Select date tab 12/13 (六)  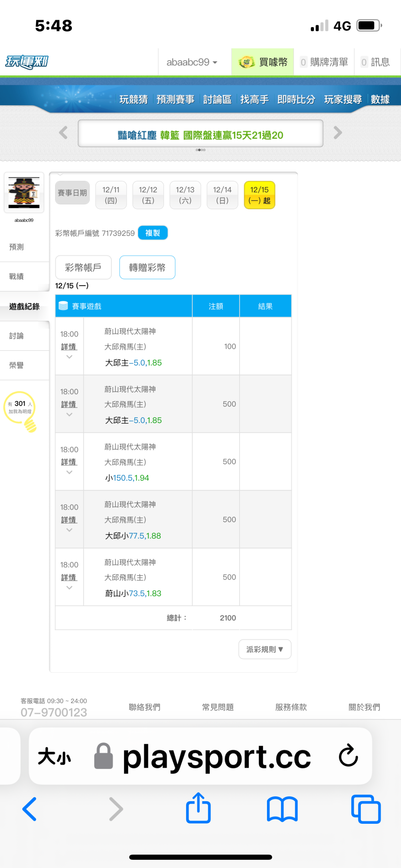pyautogui.click(x=185, y=195)
